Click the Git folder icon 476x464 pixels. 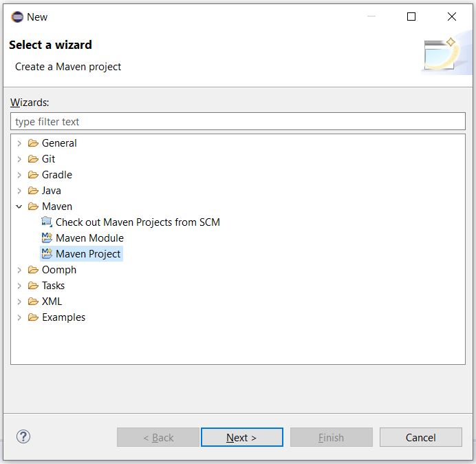tap(33, 159)
